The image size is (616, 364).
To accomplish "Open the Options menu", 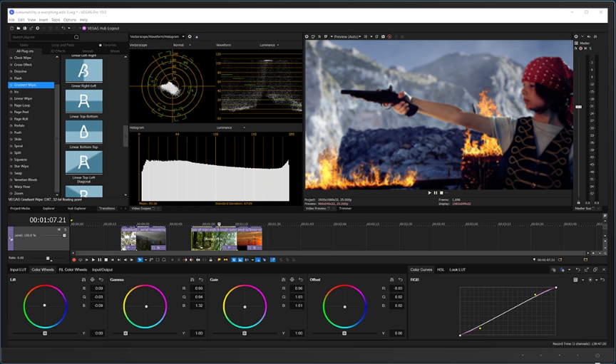I will point(70,20).
